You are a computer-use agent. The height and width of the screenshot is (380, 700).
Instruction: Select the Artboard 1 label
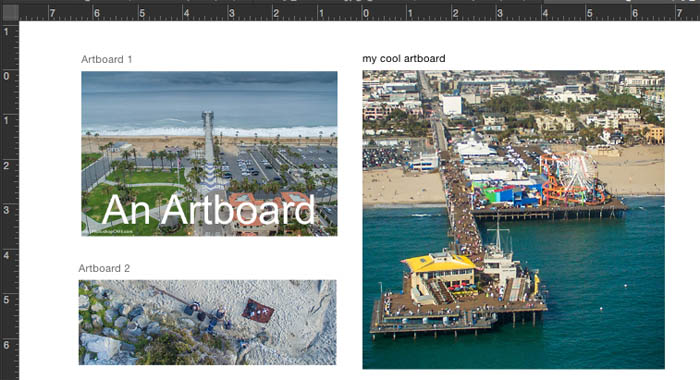107,59
